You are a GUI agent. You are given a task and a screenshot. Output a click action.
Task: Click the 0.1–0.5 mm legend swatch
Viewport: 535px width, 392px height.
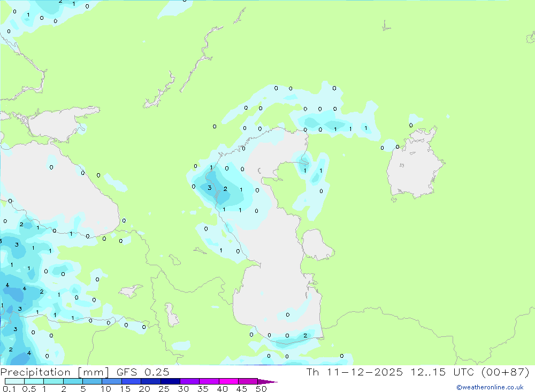click(x=14, y=381)
